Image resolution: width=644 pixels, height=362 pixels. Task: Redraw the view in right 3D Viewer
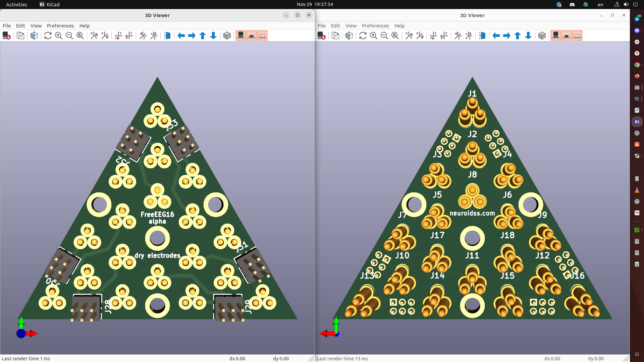363,36
